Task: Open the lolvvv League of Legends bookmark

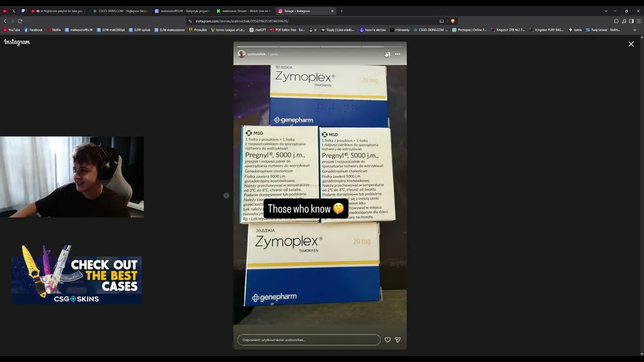Action: coord(228,30)
